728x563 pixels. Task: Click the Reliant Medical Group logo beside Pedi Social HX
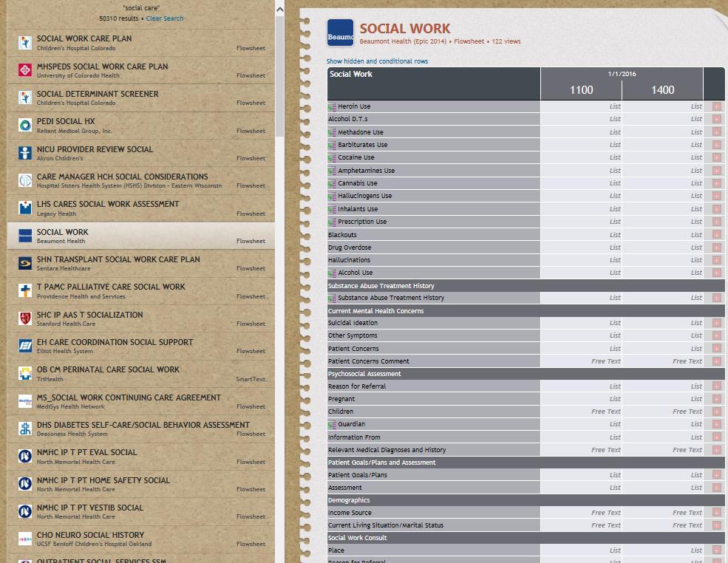click(x=25, y=126)
